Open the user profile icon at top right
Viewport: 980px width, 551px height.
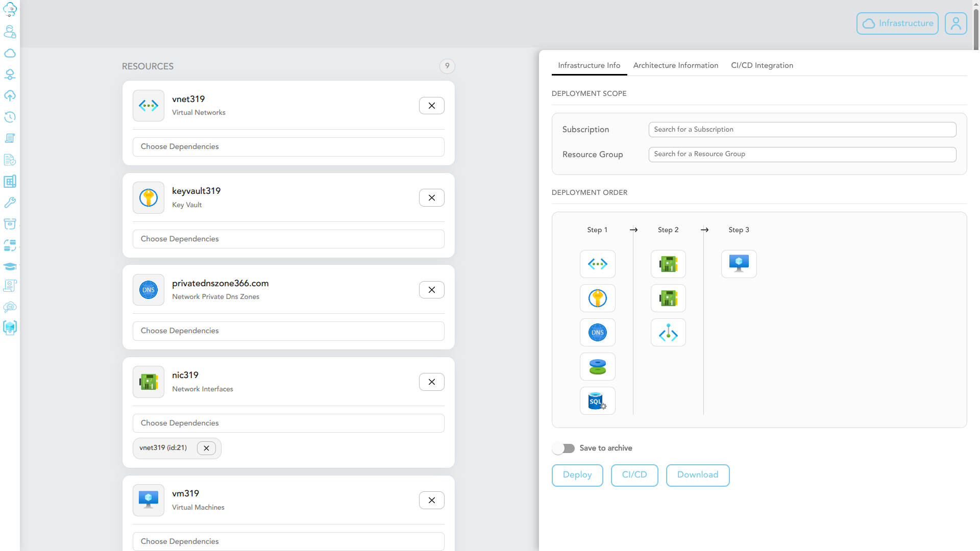955,23
